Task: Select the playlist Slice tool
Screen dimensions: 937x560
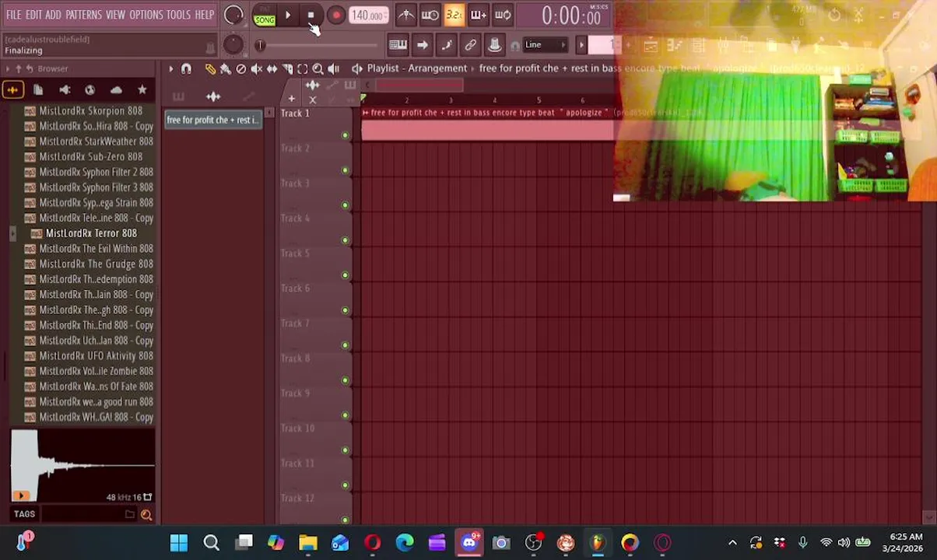Action: pyautogui.click(x=287, y=69)
